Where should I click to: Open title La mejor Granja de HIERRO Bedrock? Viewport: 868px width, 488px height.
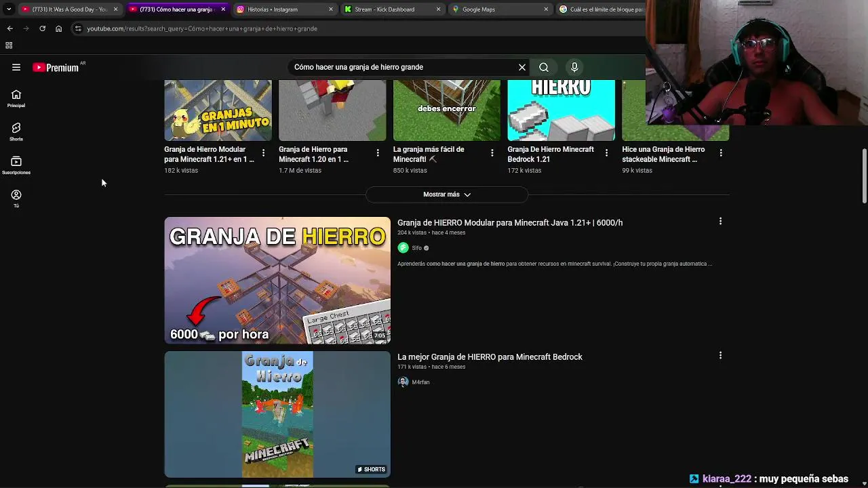490,357
